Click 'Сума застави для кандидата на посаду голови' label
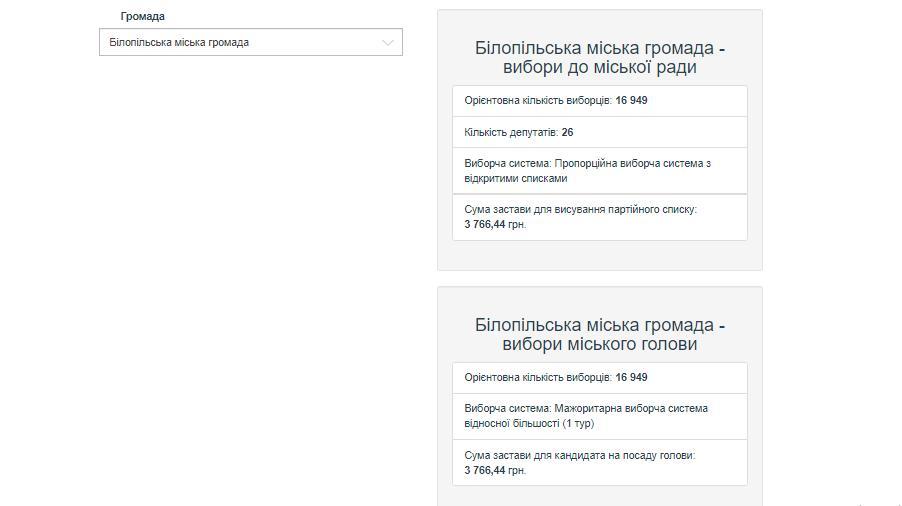The image size is (902, 506). point(579,455)
